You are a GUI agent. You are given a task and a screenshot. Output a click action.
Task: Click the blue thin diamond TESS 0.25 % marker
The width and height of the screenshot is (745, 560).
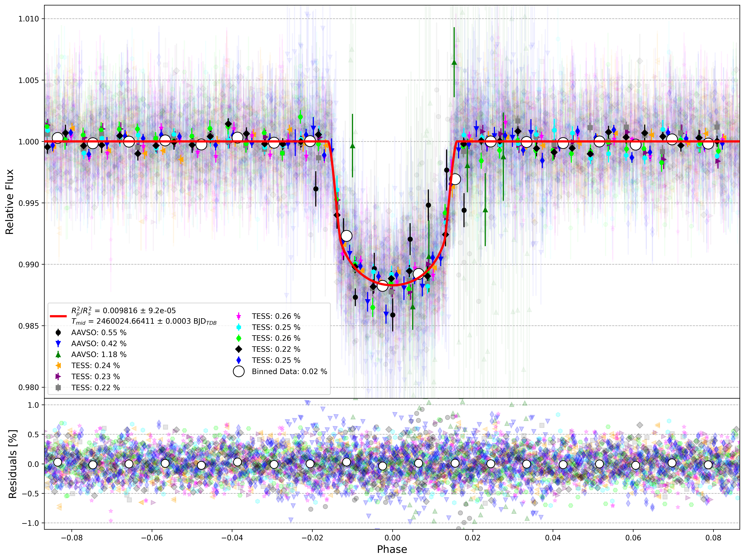coord(239,360)
